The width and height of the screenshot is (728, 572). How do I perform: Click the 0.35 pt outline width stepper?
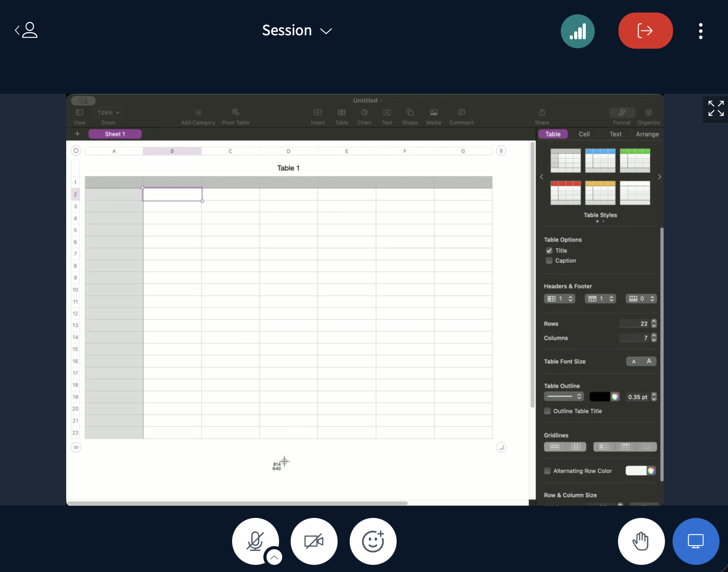(x=654, y=397)
